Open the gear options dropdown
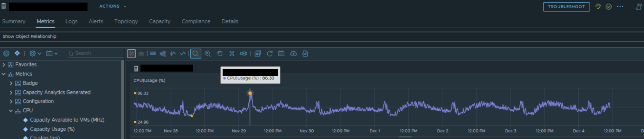This screenshot has width=644, height=139. pyautogui.click(x=35, y=53)
